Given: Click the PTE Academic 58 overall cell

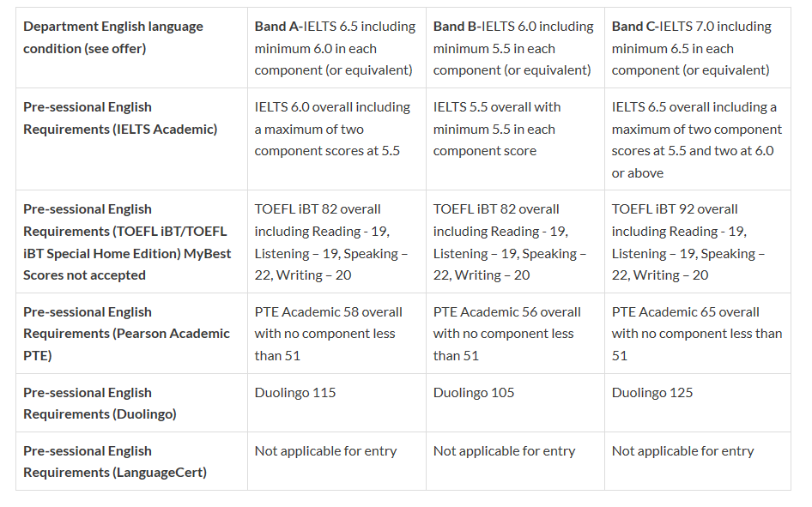Looking at the screenshot, I should pos(329,334).
